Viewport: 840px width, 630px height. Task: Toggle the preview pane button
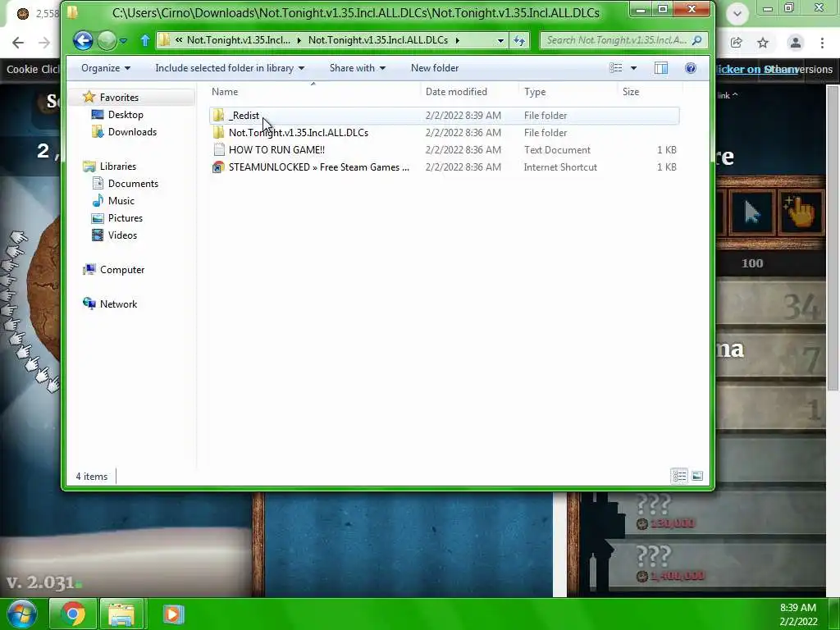point(661,68)
